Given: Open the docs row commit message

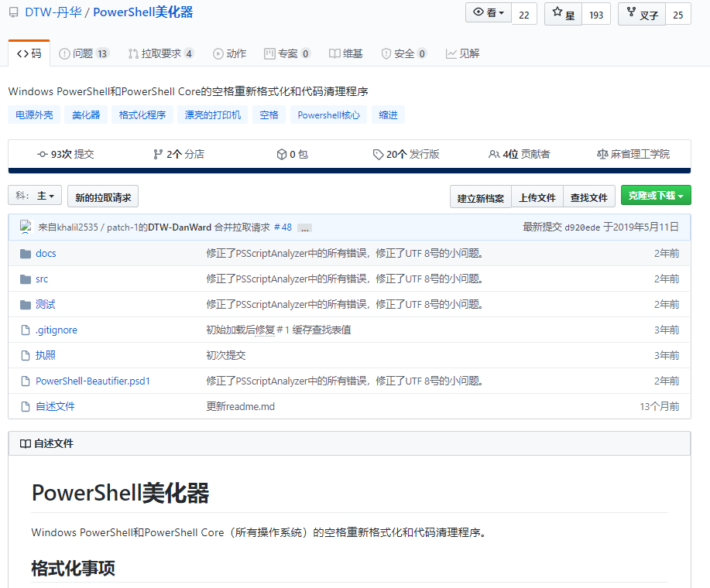Looking at the screenshot, I should point(345,253).
